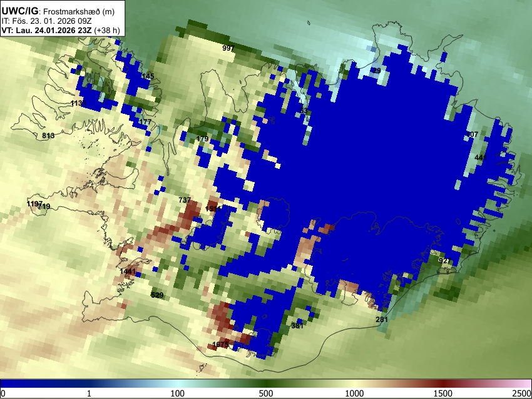This screenshot has height=399, width=532.
Task: Click the map value 281
Action: 382,320
